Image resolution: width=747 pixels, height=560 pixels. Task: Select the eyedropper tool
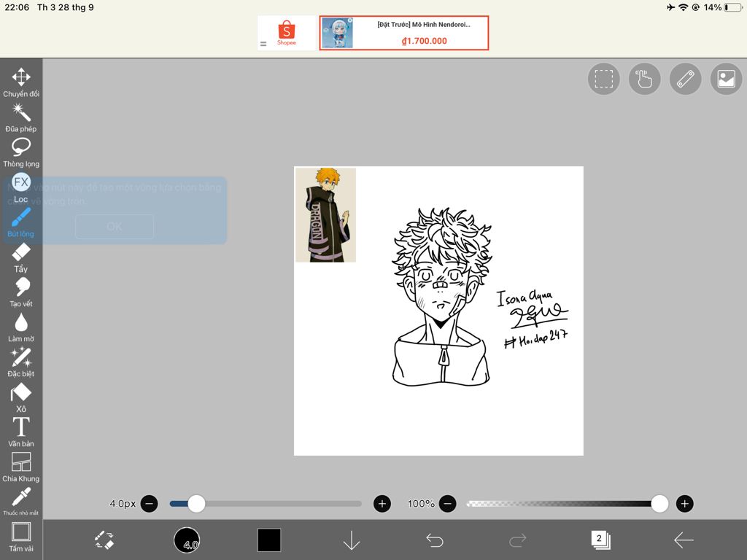[21, 502]
